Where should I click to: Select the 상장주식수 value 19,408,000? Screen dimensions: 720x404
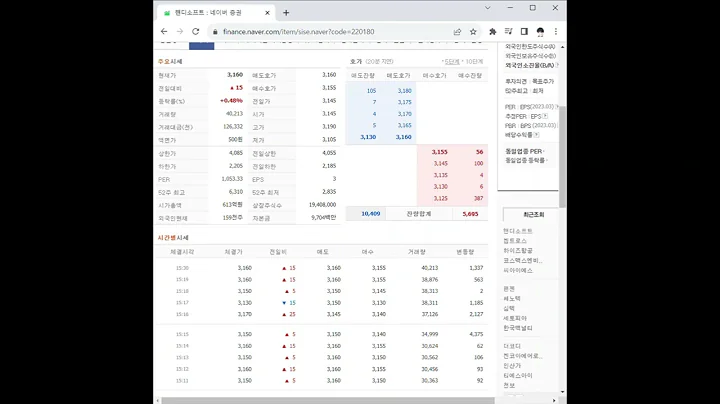point(322,204)
